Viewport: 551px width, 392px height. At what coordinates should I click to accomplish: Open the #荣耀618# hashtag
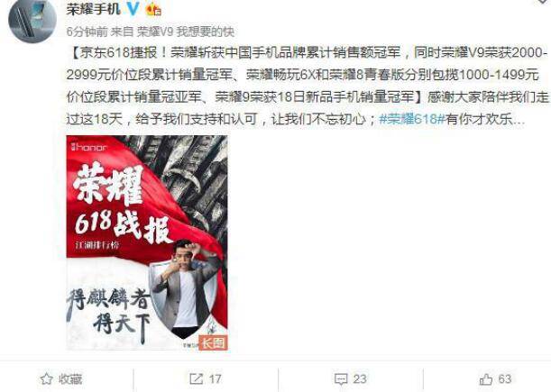(412, 119)
